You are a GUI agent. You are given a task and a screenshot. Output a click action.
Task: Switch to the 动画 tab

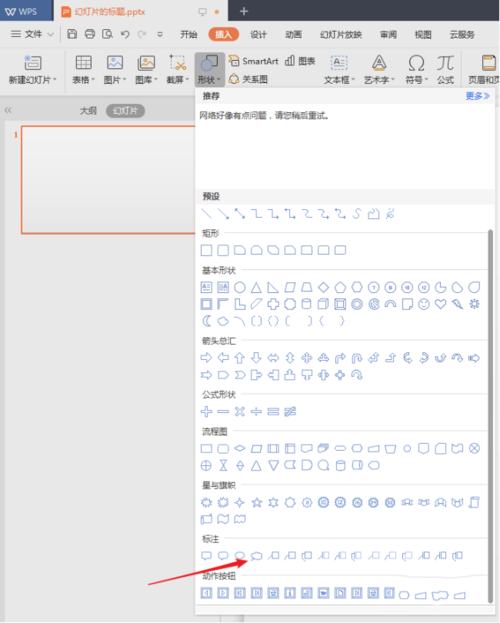[293, 35]
